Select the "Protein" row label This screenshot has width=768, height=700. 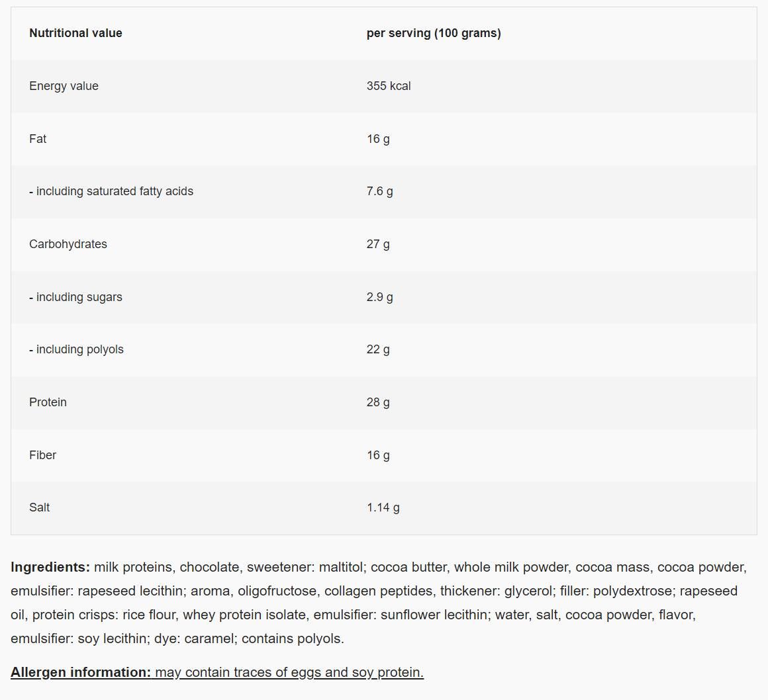[x=48, y=402]
